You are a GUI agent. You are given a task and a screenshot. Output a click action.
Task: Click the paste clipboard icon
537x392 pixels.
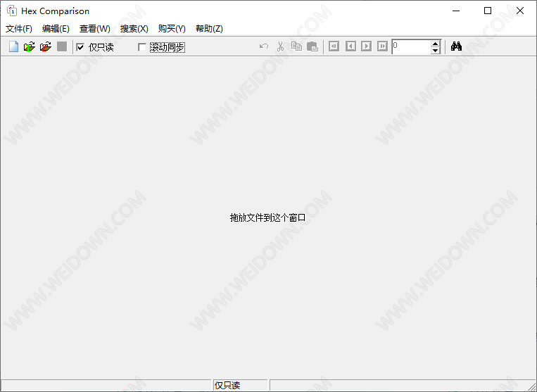pos(312,46)
